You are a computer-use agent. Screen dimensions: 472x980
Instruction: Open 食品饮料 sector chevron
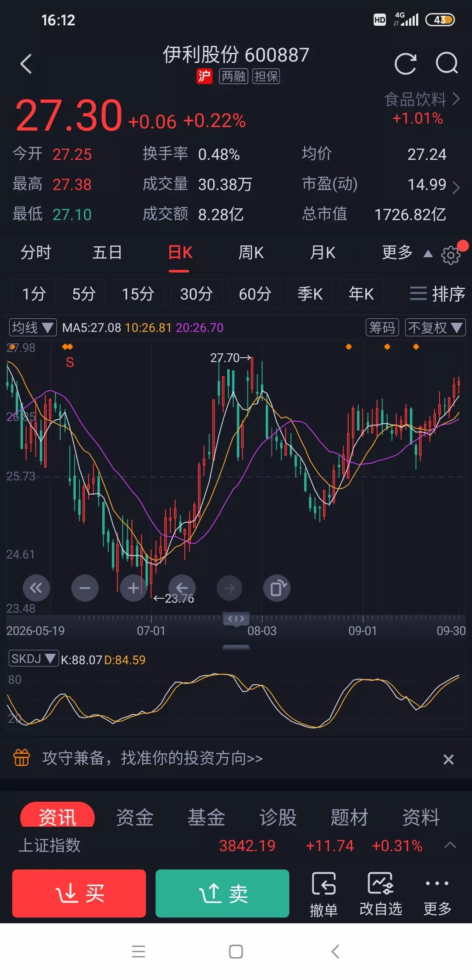pyautogui.click(x=456, y=99)
